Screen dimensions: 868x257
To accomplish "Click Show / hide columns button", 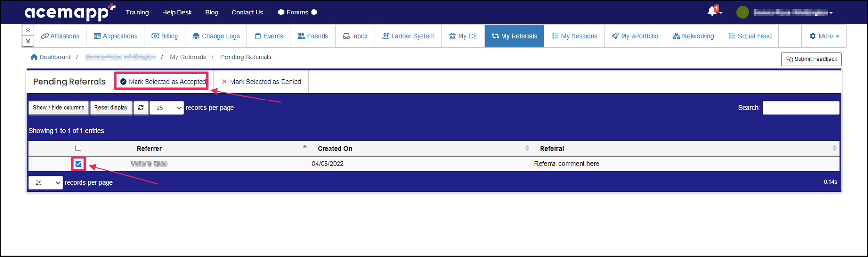I will [x=58, y=108].
